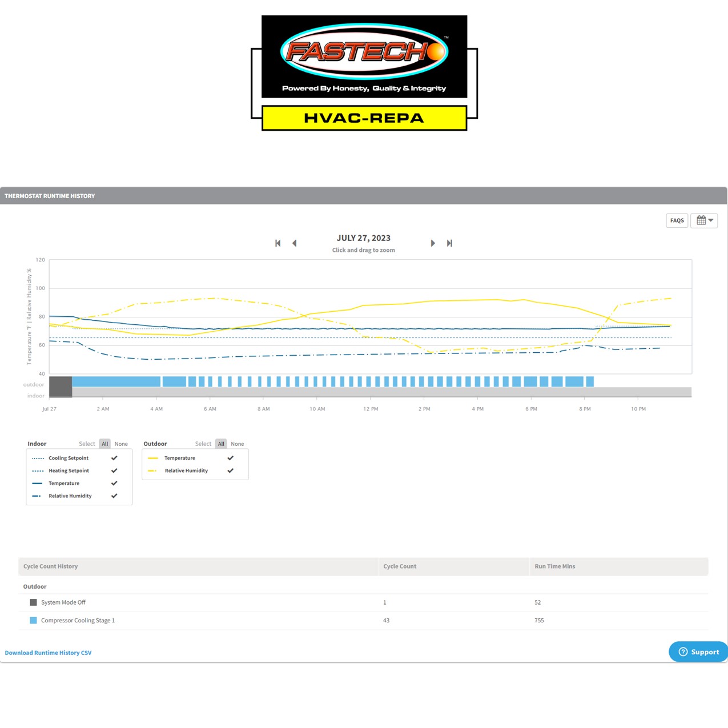The height and width of the screenshot is (728, 728).
Task: Open the FAQS button
Action: pyautogui.click(x=677, y=220)
